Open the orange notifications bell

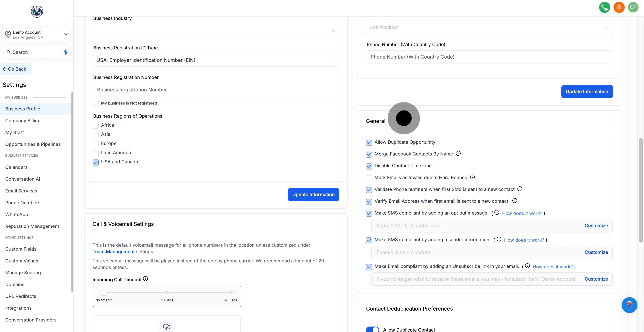coord(619,7)
